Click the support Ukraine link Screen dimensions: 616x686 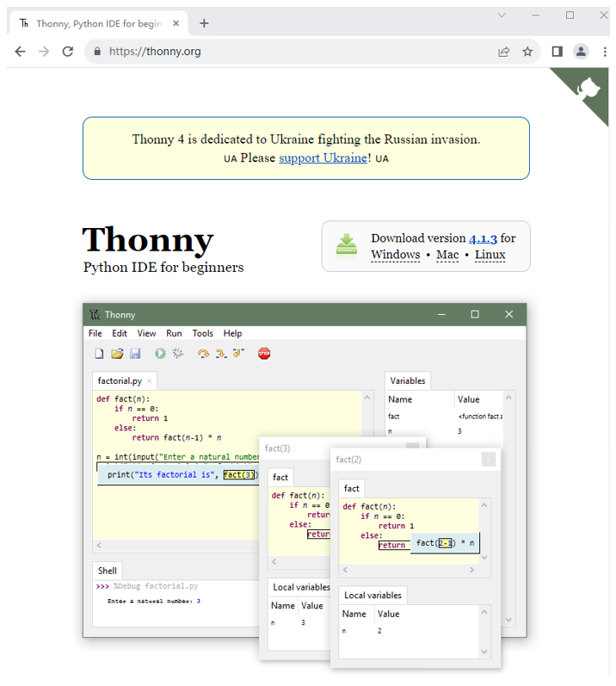[323, 158]
